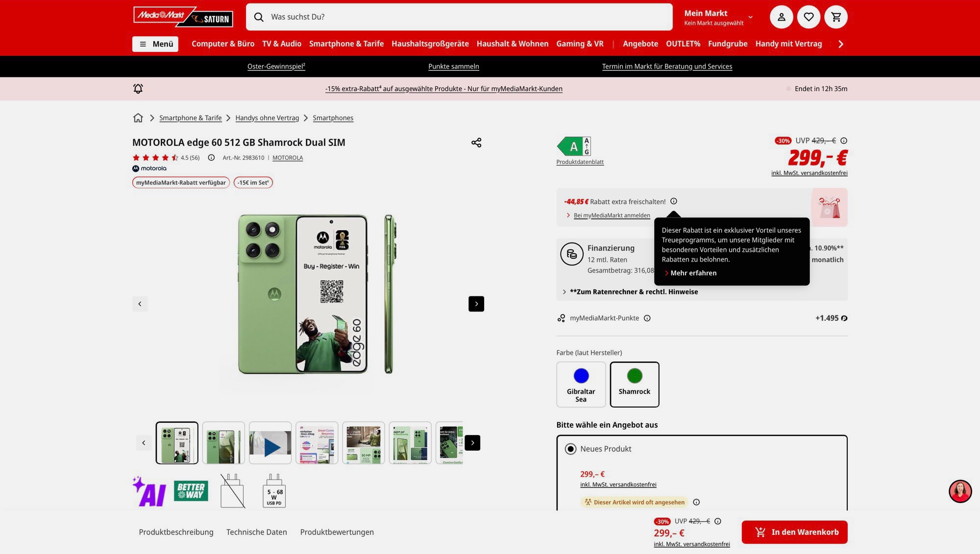Click the energy label A icon
This screenshot has height=554, width=980.
(x=574, y=146)
